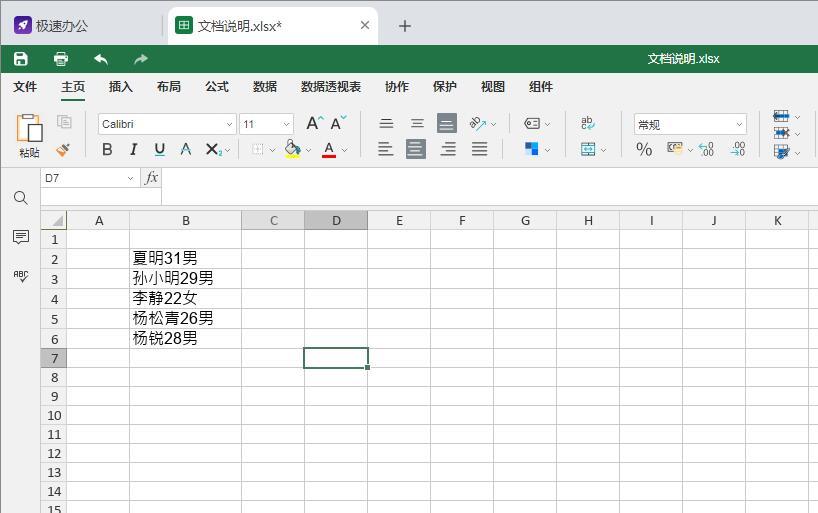Open the 常规 number format dropdown
The image size is (818, 513).
coord(739,124)
